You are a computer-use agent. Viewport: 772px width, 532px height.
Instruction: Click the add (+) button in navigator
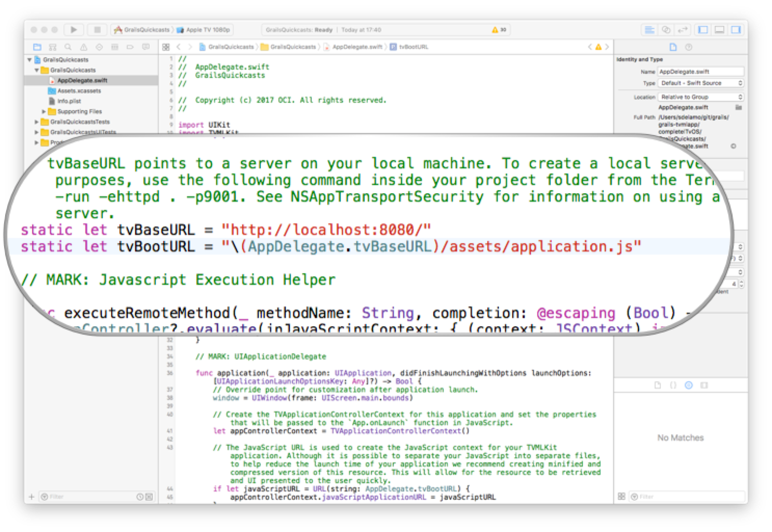pos(32,497)
